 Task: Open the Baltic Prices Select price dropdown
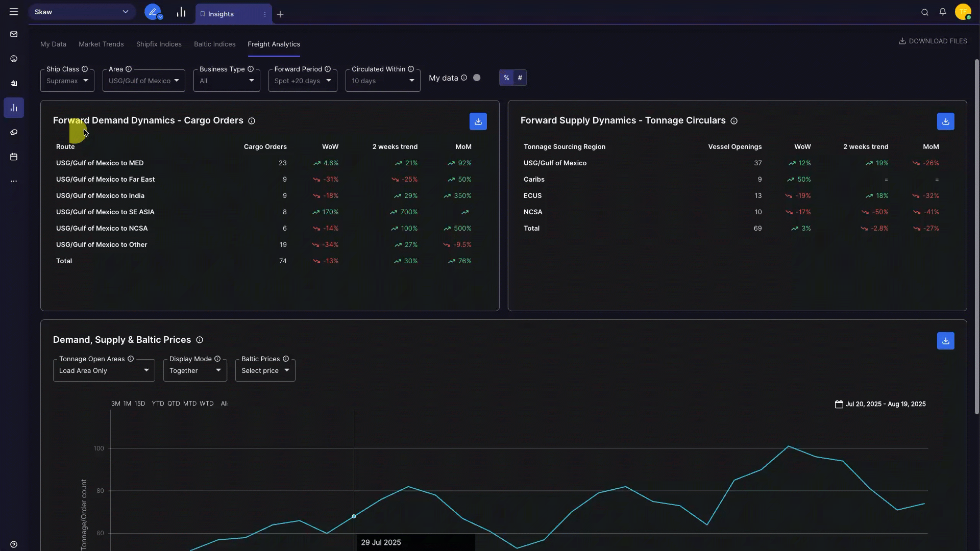[x=264, y=370]
